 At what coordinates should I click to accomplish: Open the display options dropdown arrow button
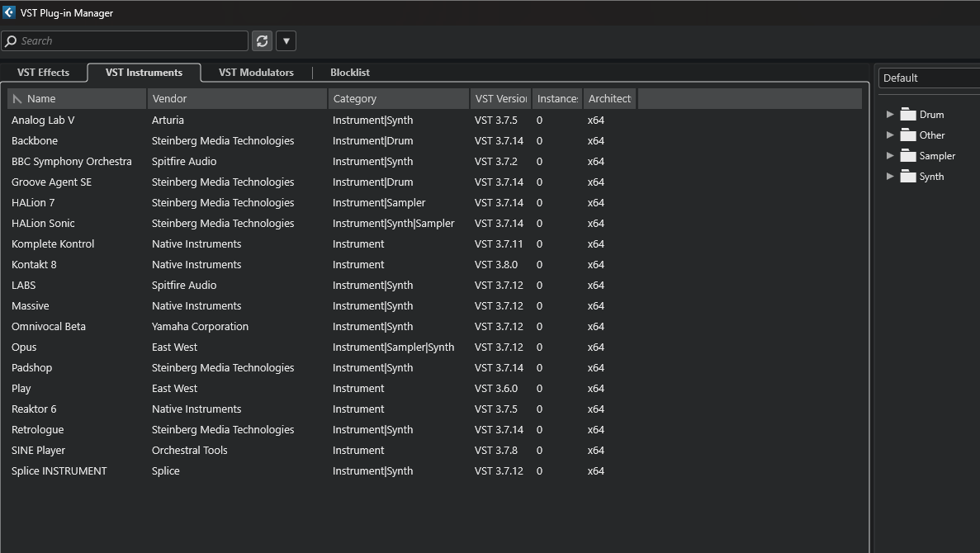(286, 41)
